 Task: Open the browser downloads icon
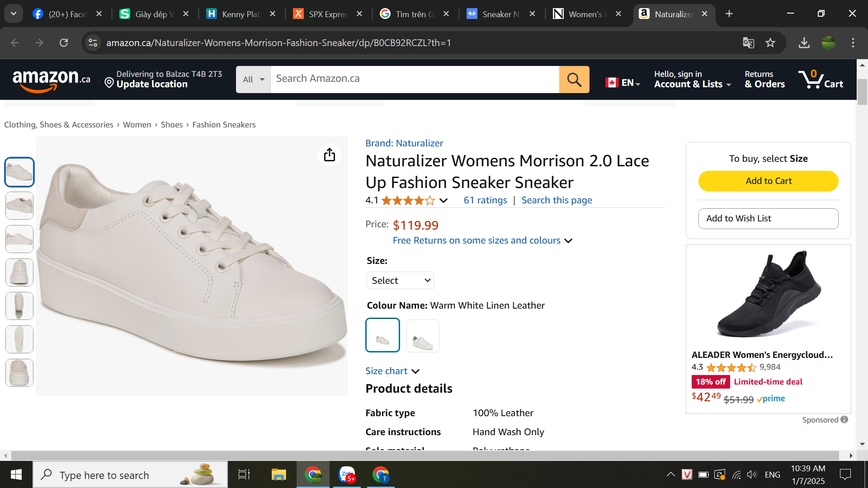tap(804, 43)
